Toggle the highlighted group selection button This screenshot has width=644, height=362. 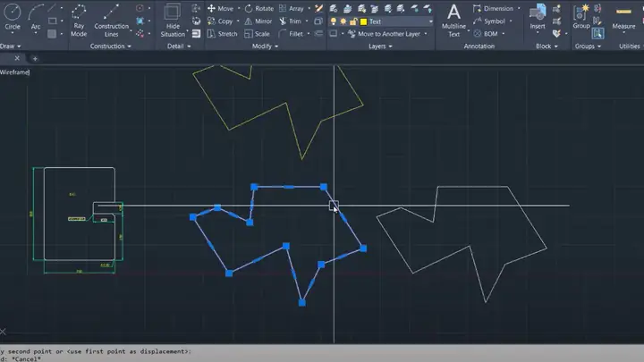point(598,33)
